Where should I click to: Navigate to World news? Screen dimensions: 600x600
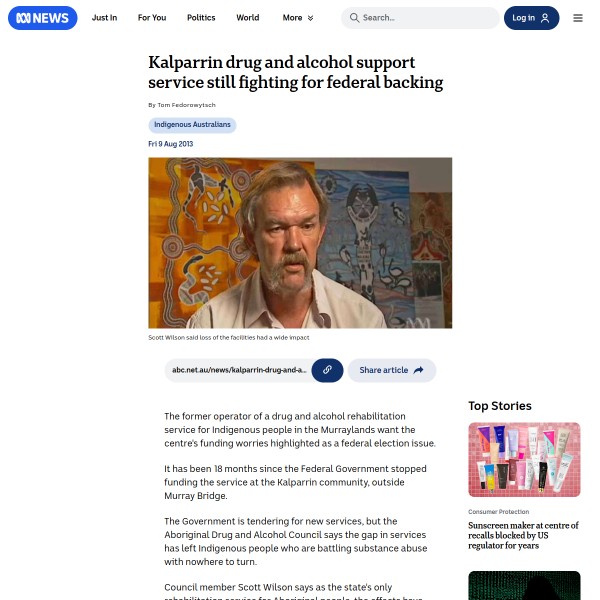coord(248,18)
